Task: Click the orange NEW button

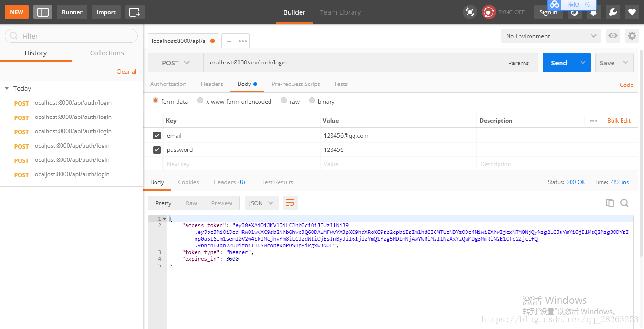Action: 17,12
